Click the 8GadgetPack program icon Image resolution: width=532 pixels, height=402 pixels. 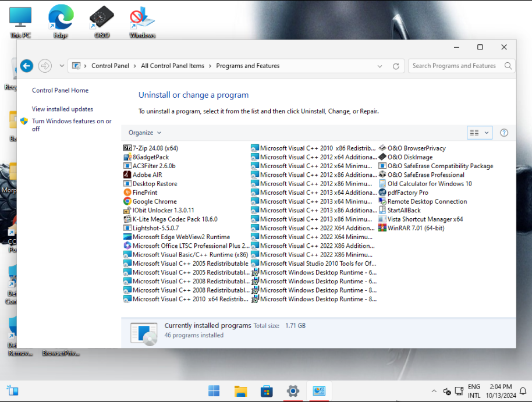[x=127, y=157]
